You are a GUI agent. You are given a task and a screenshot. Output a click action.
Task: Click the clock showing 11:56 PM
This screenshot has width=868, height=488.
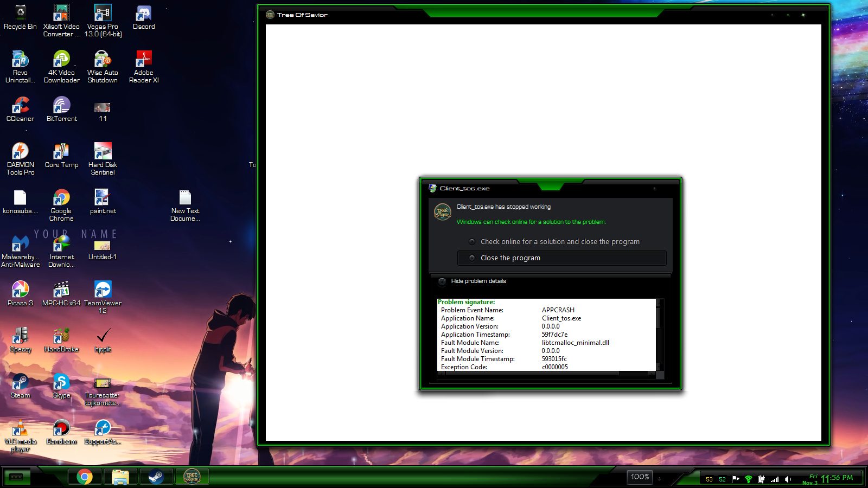click(837, 478)
